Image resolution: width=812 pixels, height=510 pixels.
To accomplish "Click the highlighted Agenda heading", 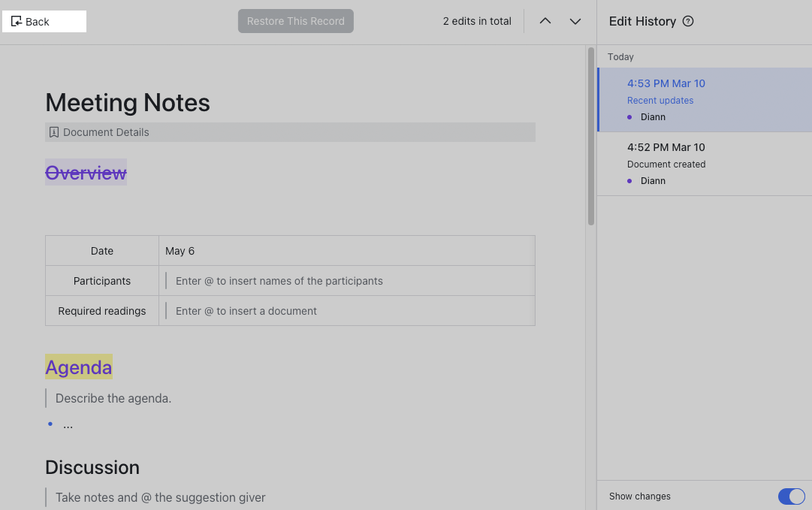I will [78, 367].
